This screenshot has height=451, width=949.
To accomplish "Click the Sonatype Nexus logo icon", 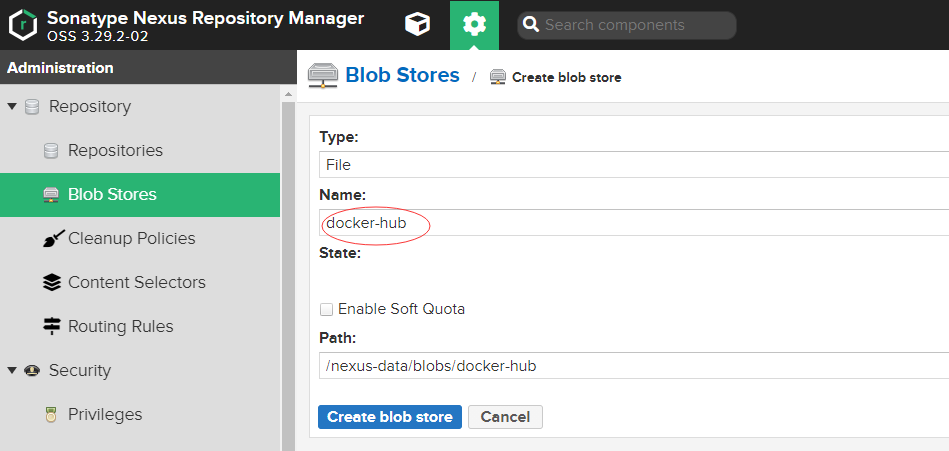I will pos(22,25).
